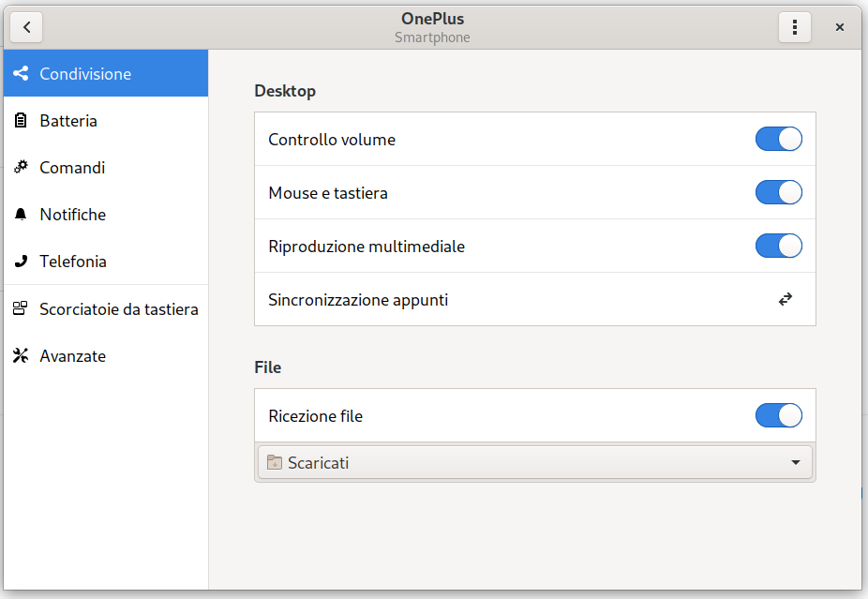The height and width of the screenshot is (599, 868).
Task: Click the File section heading
Action: (267, 367)
